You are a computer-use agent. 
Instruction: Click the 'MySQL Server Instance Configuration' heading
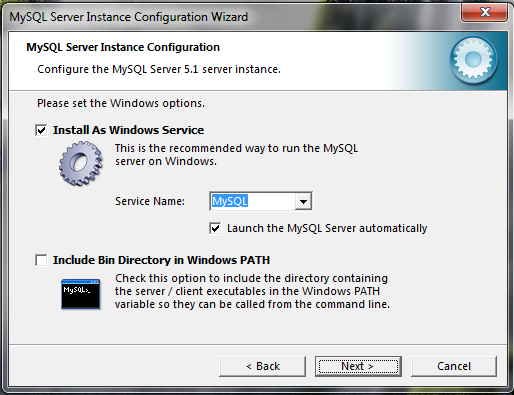point(123,47)
